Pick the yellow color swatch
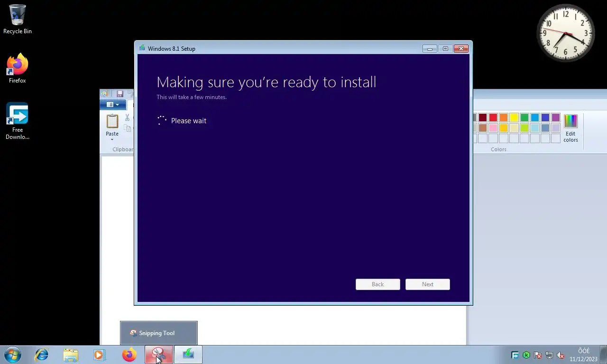This screenshot has width=607, height=364. coord(514,118)
